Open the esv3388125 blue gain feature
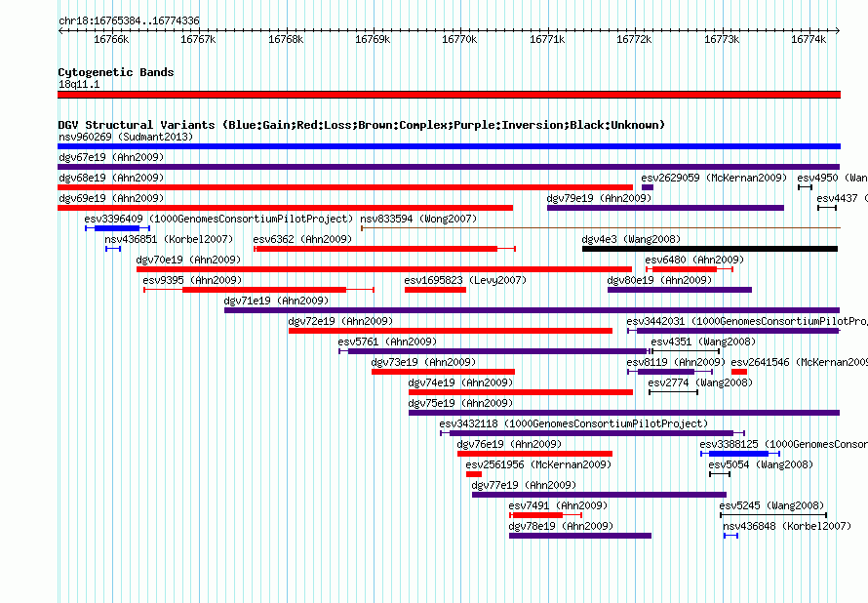Viewport: 868px width, 603px height. [740, 454]
